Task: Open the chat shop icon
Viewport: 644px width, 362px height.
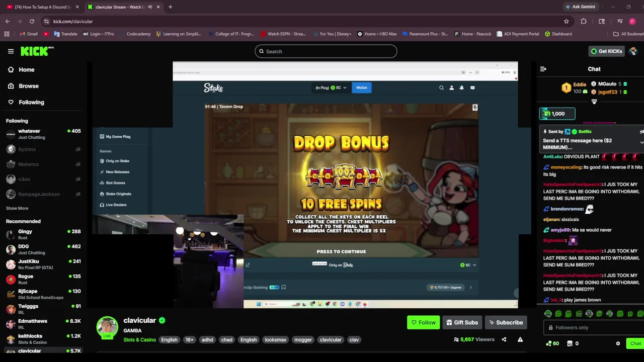Action: tap(570, 343)
